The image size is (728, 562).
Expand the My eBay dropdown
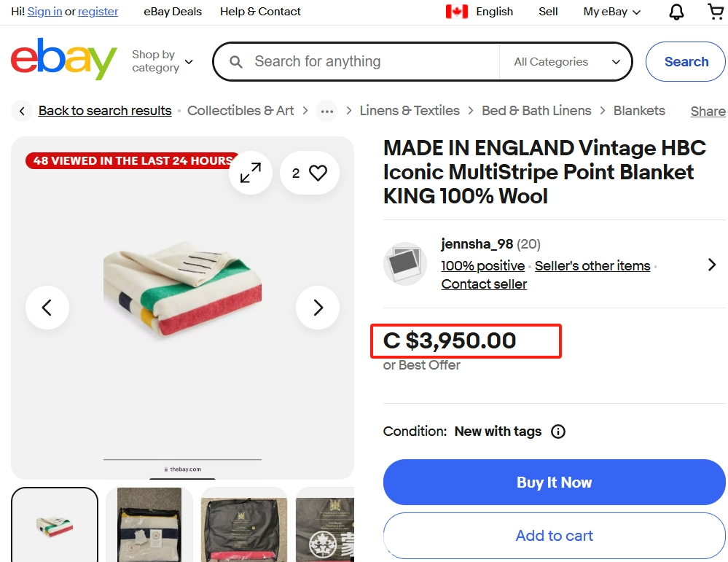coord(612,12)
